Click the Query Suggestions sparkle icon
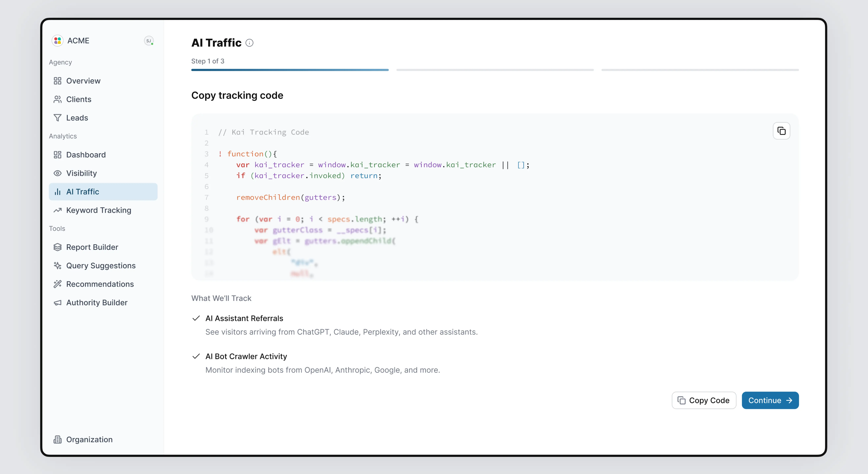Screen dimensions: 868x474 [x=58, y=265]
